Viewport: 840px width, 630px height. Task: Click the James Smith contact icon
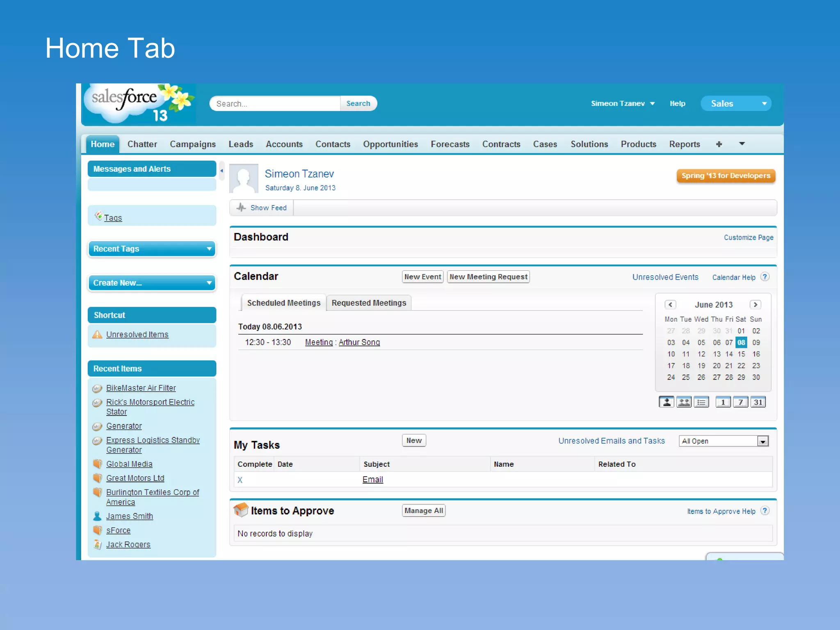tap(97, 516)
